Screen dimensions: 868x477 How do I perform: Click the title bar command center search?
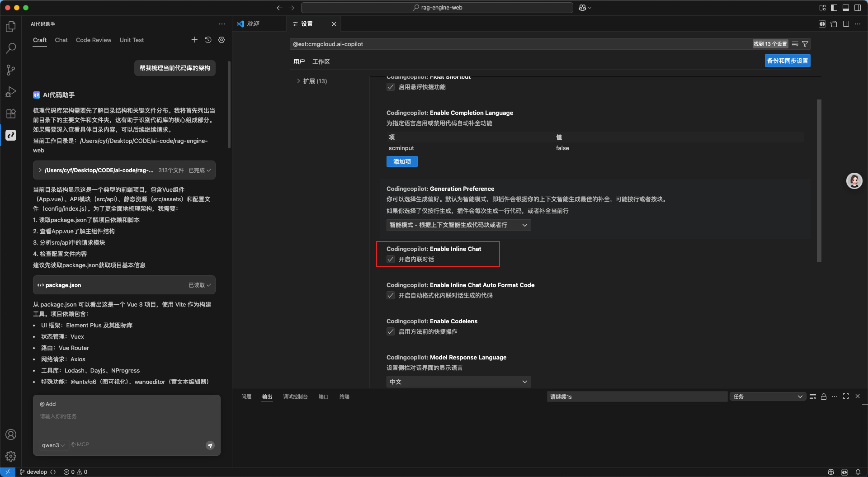(437, 8)
